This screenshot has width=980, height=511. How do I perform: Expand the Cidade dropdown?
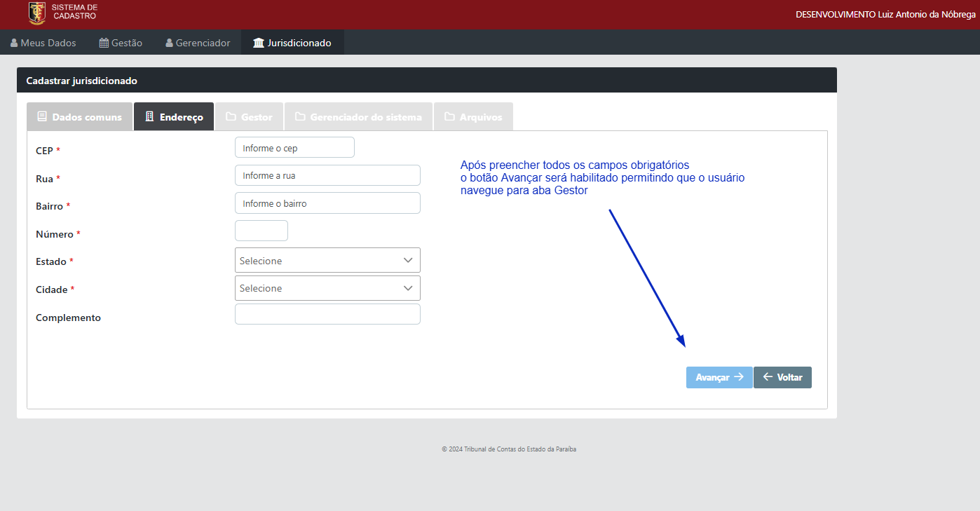(x=327, y=288)
